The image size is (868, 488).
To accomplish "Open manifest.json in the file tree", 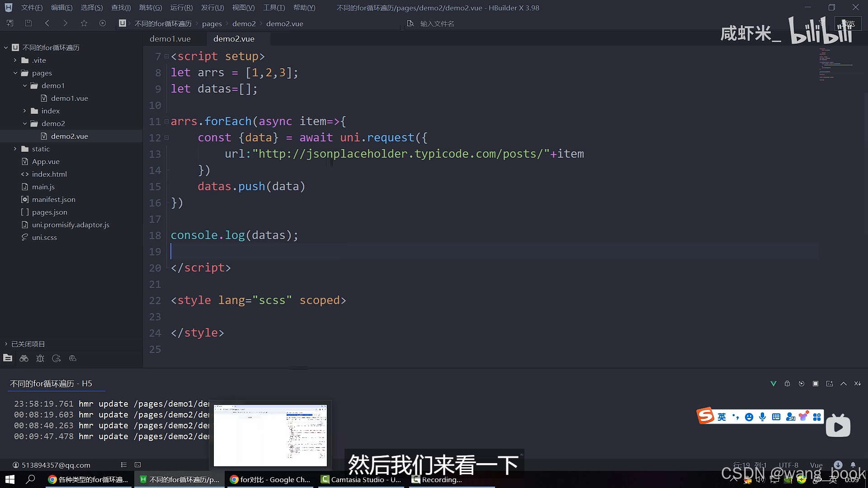I will pos(53,199).
